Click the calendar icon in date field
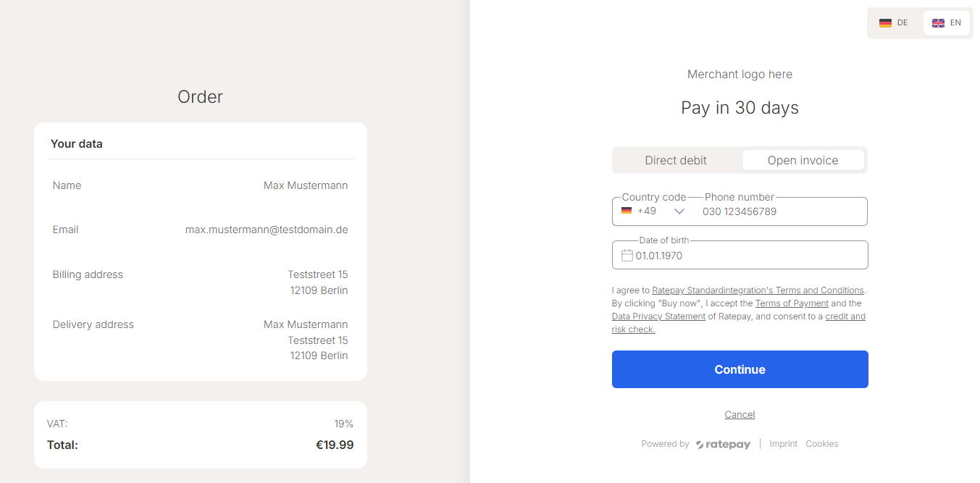Viewport: 980px width, 483px height. click(627, 256)
